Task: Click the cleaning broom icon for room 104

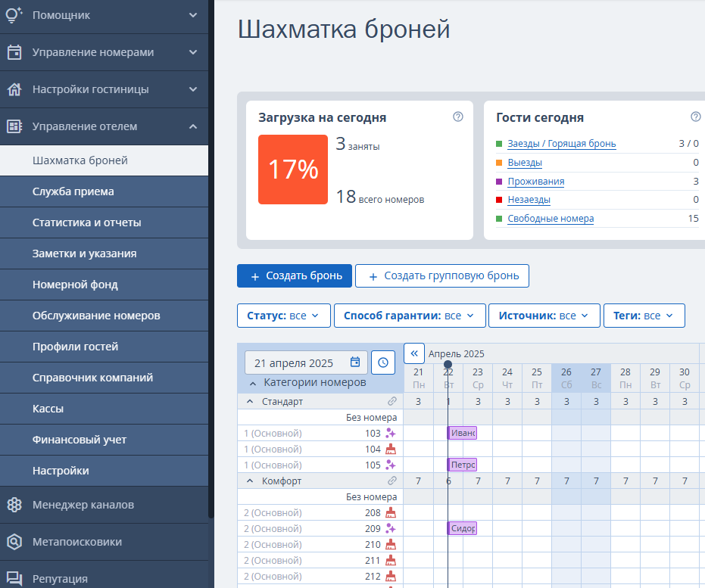Action: click(391, 450)
